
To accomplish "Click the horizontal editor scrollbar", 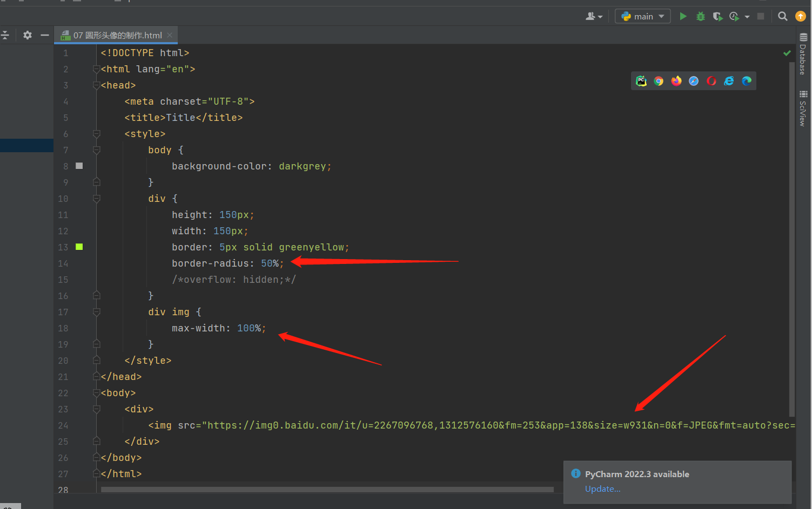I will [327, 490].
